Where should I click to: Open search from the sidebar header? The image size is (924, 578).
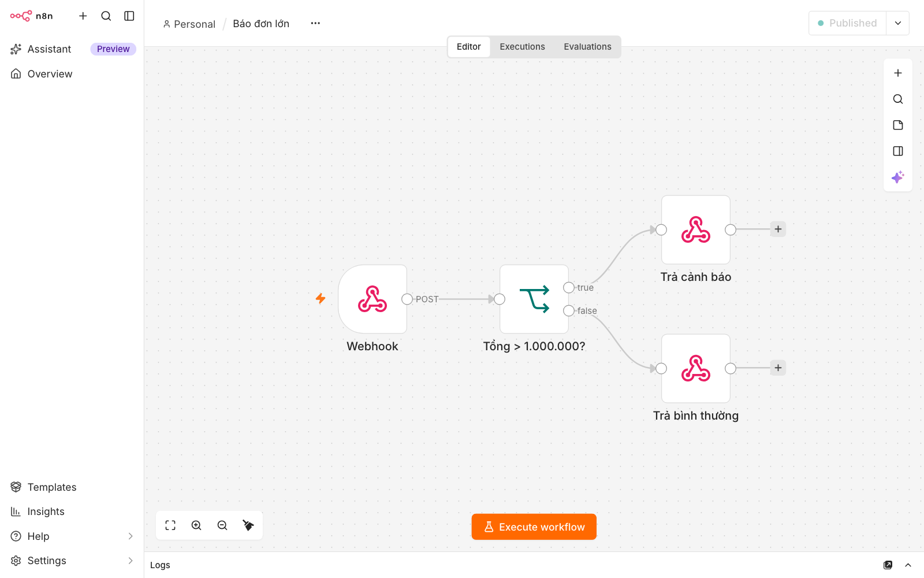point(106,16)
